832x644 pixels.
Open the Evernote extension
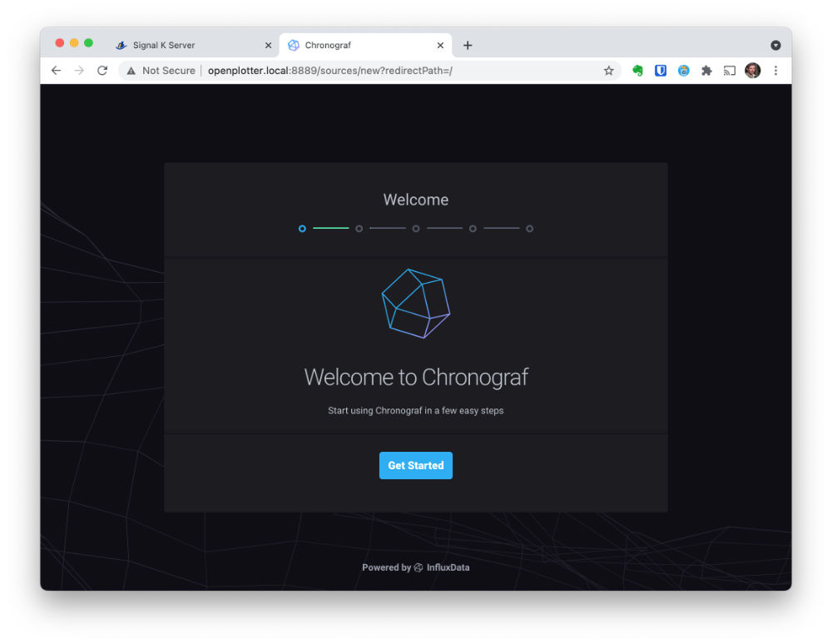[x=638, y=71]
